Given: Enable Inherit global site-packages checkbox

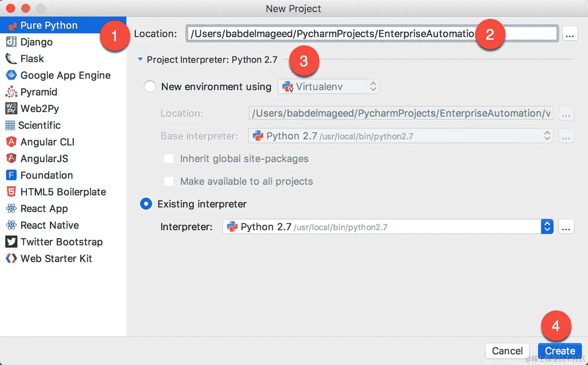Looking at the screenshot, I should point(169,158).
